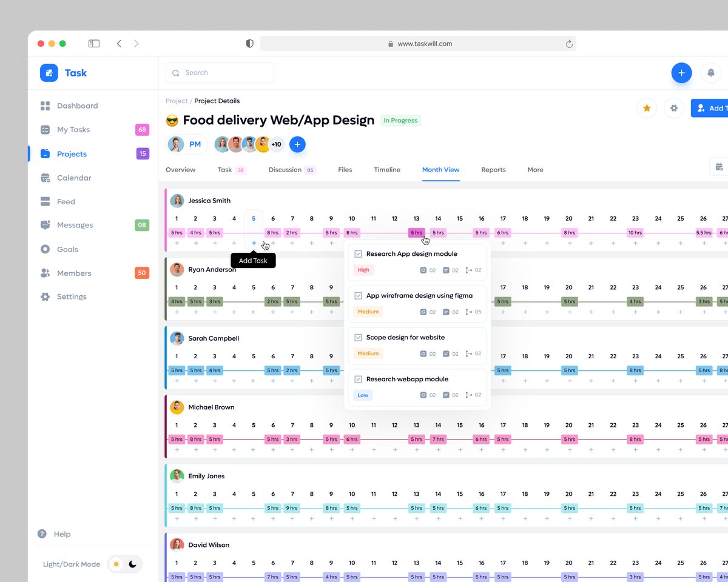Click the 68 badge beside My Tasks

coord(142,130)
